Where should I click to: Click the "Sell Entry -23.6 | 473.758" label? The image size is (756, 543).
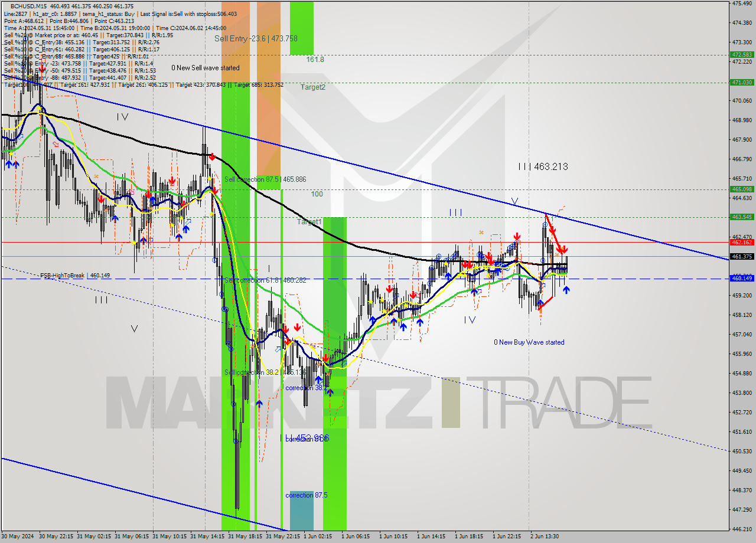(256, 38)
